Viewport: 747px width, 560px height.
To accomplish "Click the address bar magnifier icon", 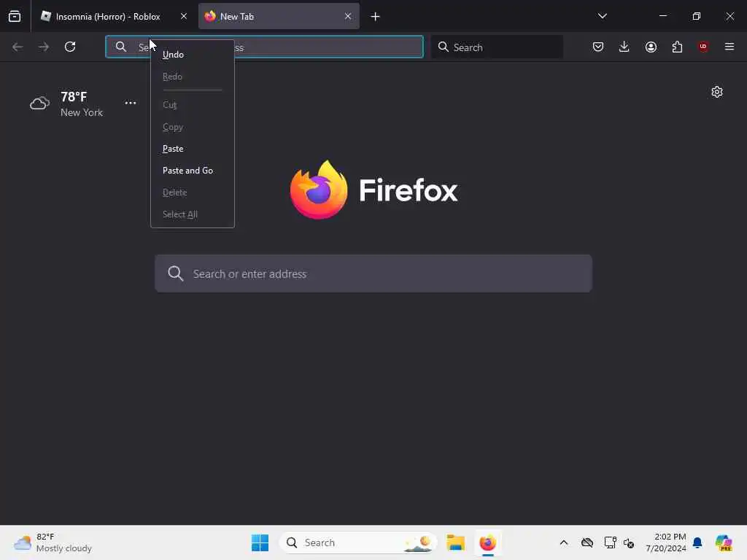I will click(121, 47).
